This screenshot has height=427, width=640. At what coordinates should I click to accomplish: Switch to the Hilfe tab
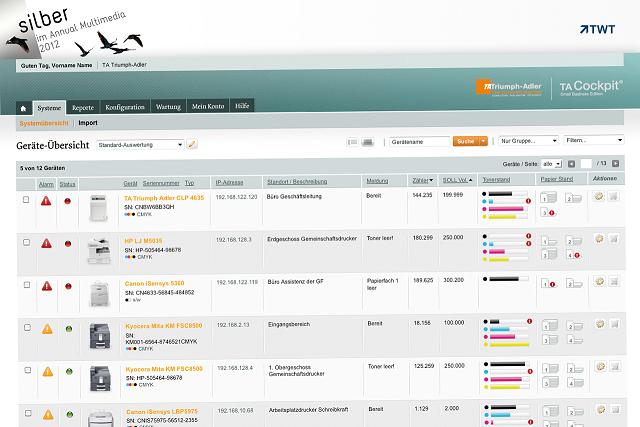242,106
